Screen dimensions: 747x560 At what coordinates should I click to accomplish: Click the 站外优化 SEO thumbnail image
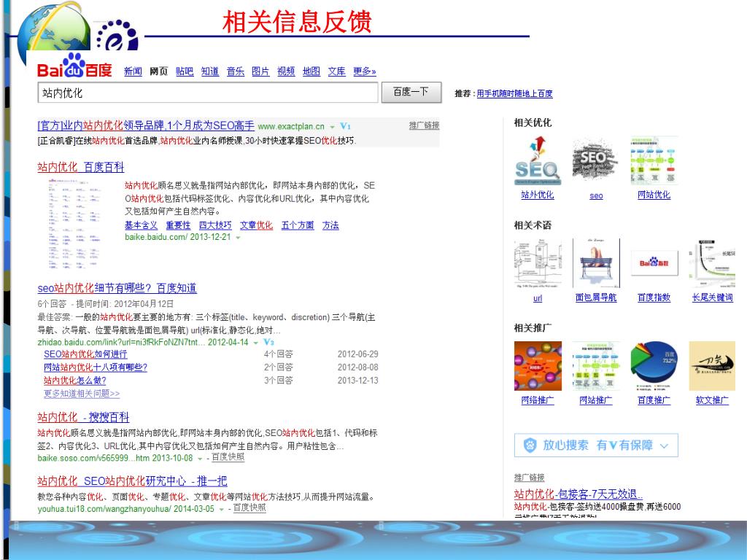pyautogui.click(x=538, y=161)
